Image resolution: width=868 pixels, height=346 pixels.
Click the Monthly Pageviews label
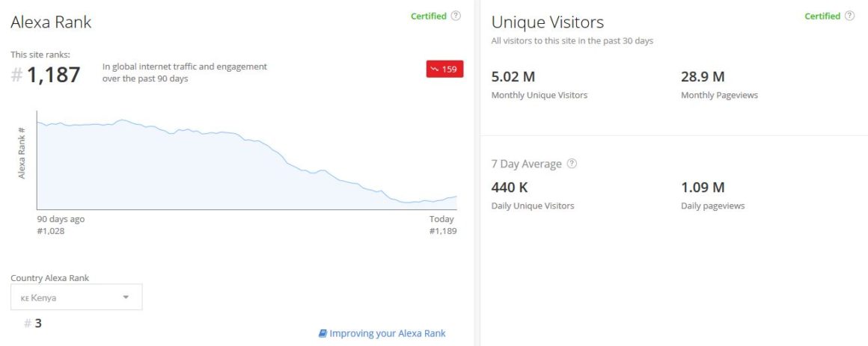pyautogui.click(x=719, y=95)
